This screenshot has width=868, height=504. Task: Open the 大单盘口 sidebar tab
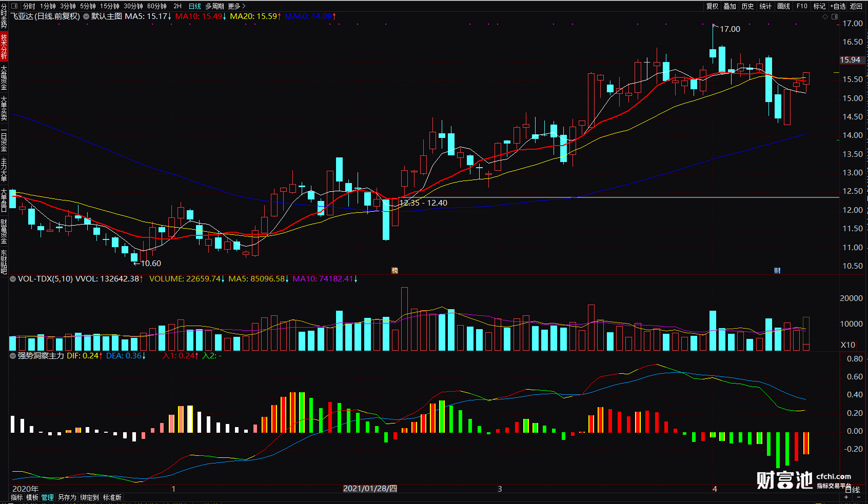(x=4, y=200)
